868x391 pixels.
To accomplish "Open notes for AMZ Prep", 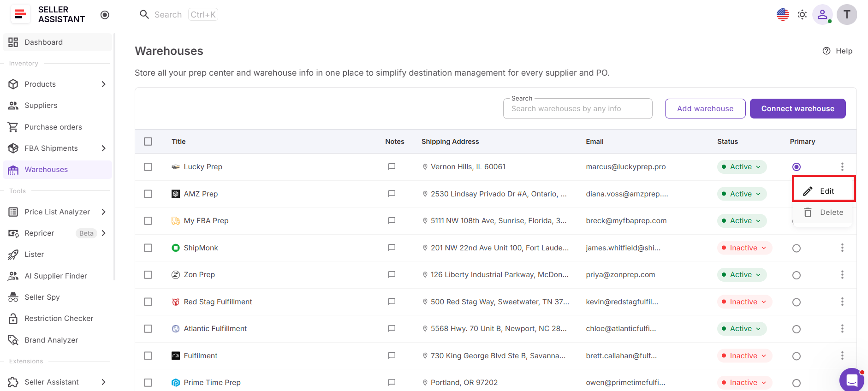I will tap(392, 194).
